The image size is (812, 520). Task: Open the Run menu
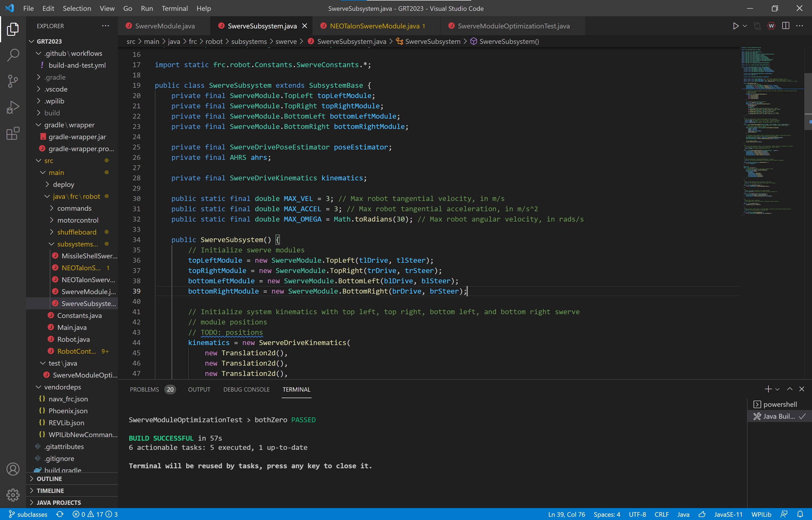click(147, 8)
